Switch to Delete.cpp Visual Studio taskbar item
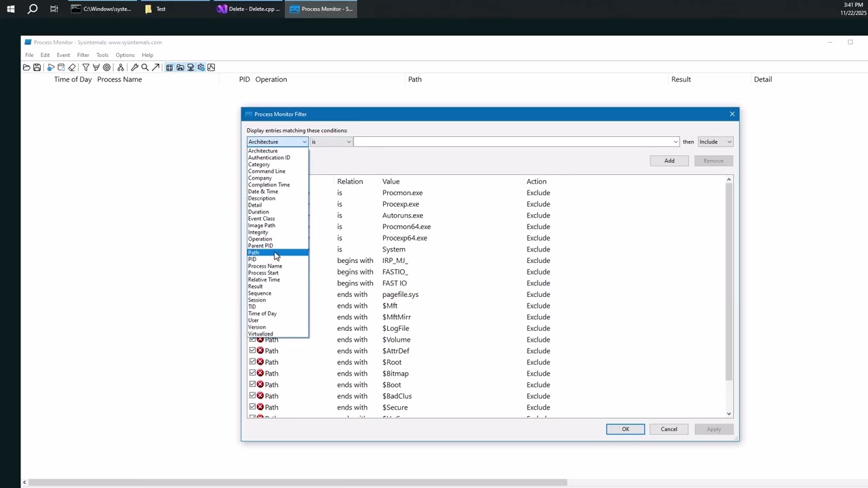Viewport: 868px width, 488px height. point(249,9)
